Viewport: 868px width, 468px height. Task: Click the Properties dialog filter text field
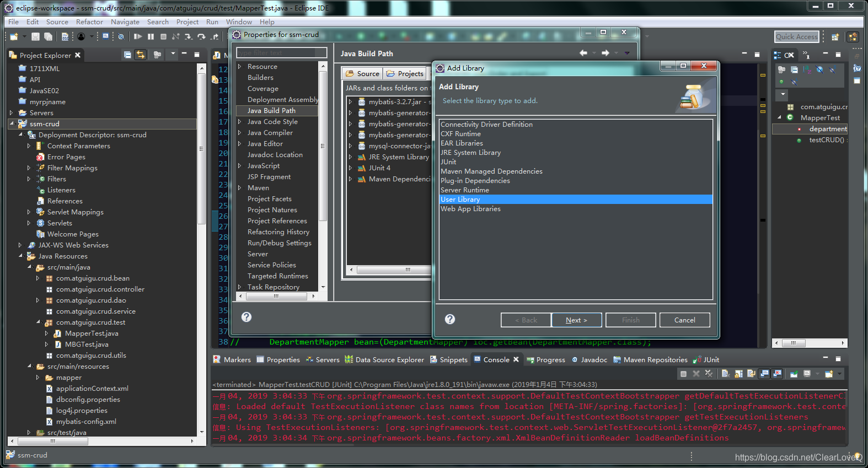pos(281,52)
